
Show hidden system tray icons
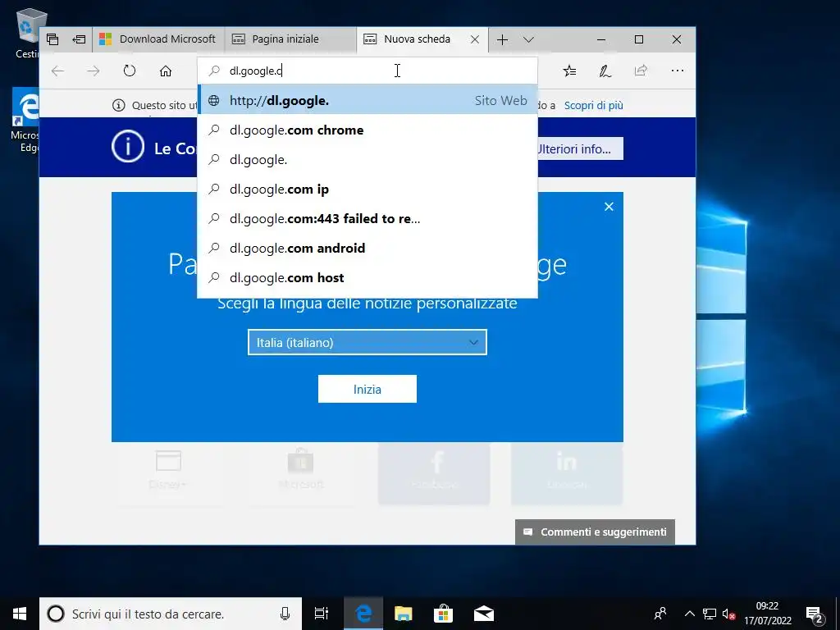[689, 614]
